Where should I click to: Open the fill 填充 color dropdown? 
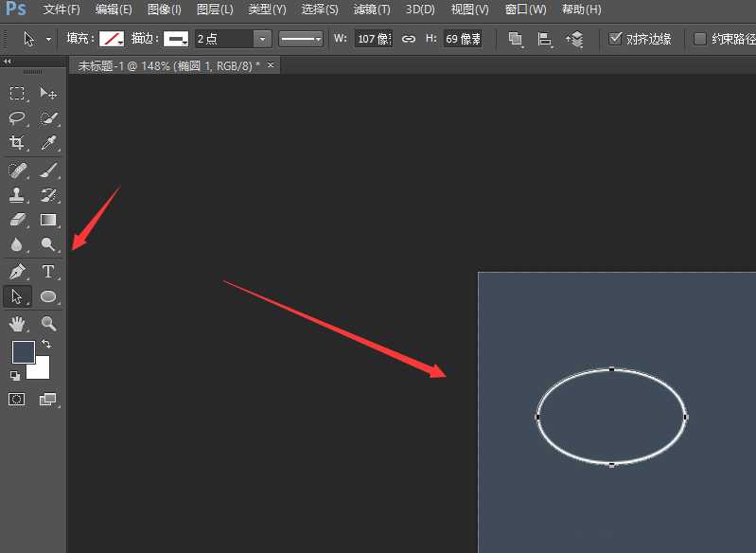[114, 39]
